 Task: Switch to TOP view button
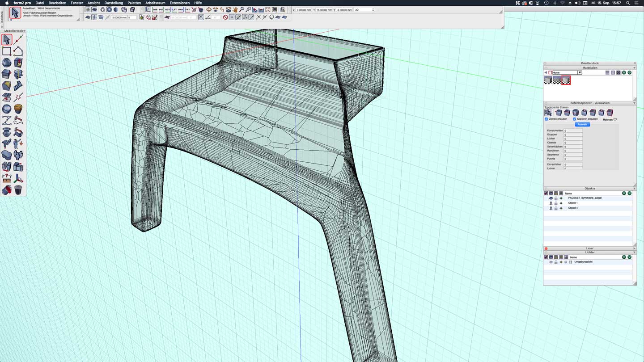click(155, 9)
